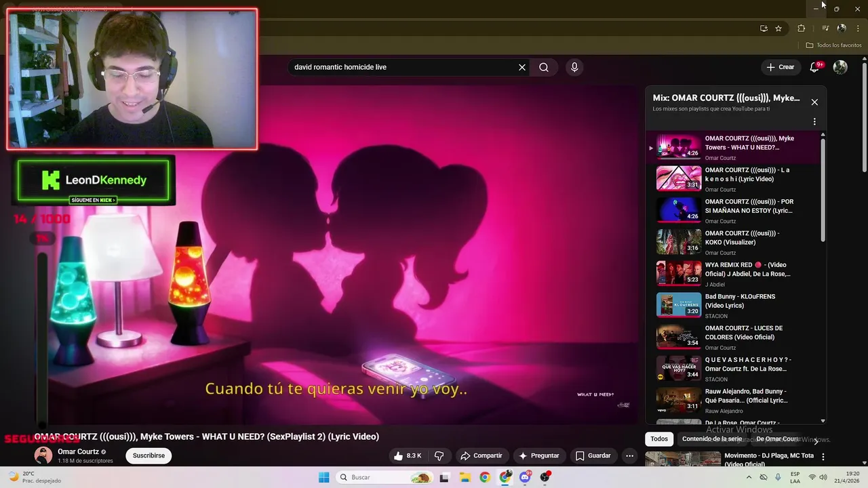Save the video with Guardar
Viewport: 868px width, 488px height.
point(593,455)
